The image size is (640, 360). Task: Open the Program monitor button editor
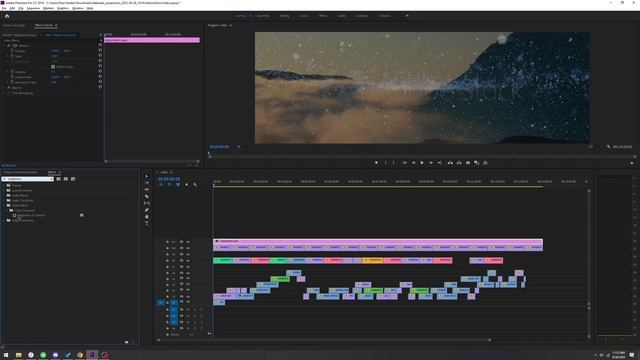coord(632,163)
